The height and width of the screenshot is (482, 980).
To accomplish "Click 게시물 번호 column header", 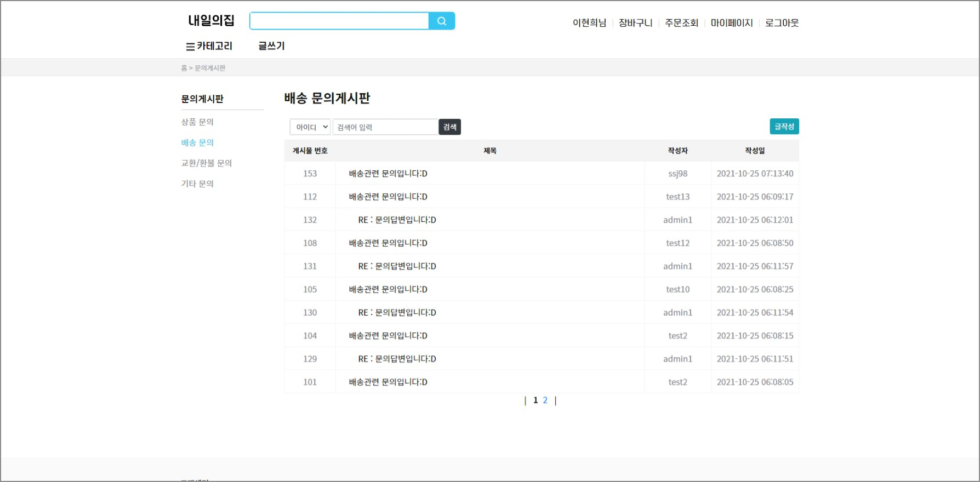I will [x=310, y=151].
